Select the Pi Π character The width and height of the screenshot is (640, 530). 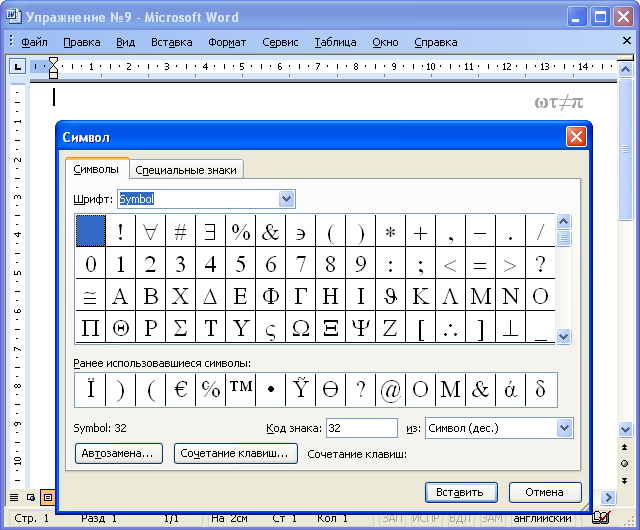[90, 327]
